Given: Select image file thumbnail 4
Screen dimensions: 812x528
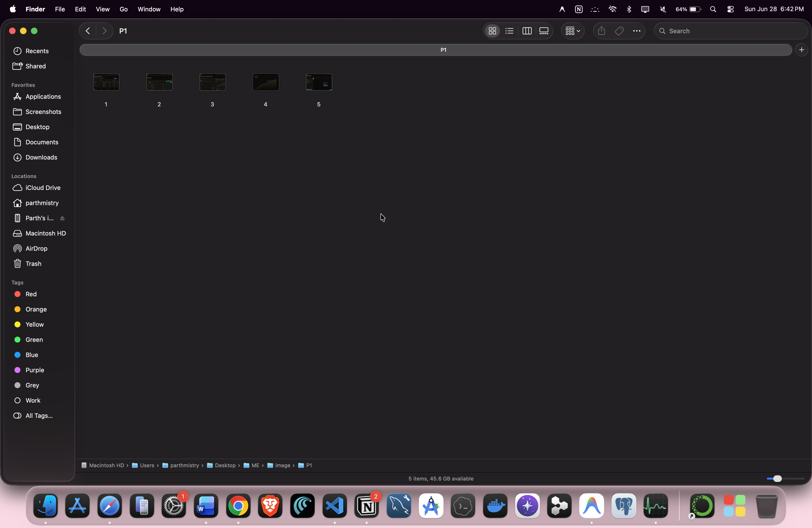Looking at the screenshot, I should coord(266,82).
